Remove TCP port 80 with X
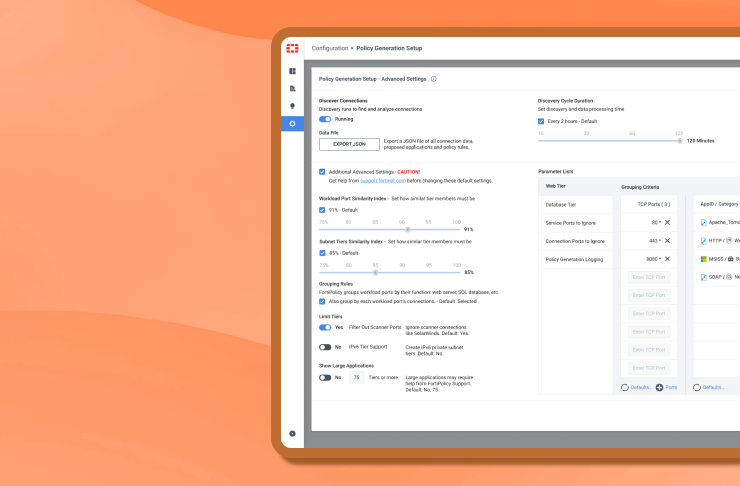 tap(667, 222)
